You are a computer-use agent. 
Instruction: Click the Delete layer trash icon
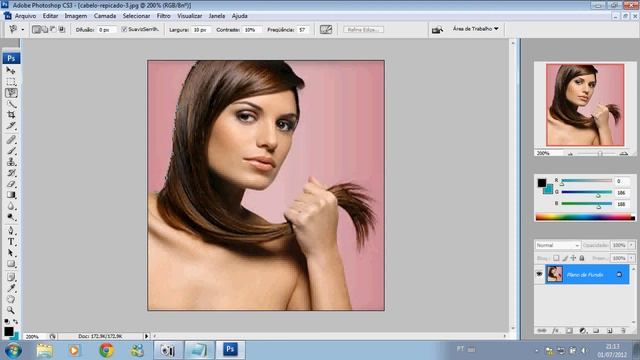pyautogui.click(x=623, y=330)
